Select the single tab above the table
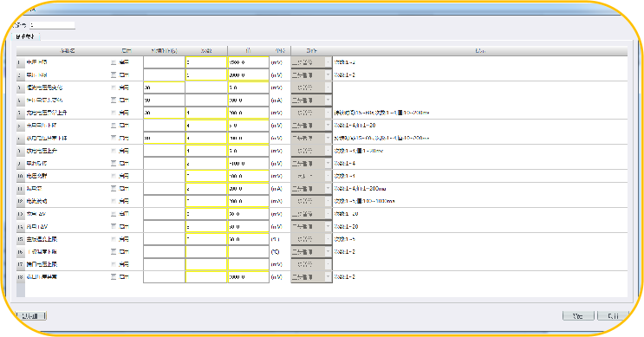The width and height of the screenshot is (644, 337). tap(25, 36)
